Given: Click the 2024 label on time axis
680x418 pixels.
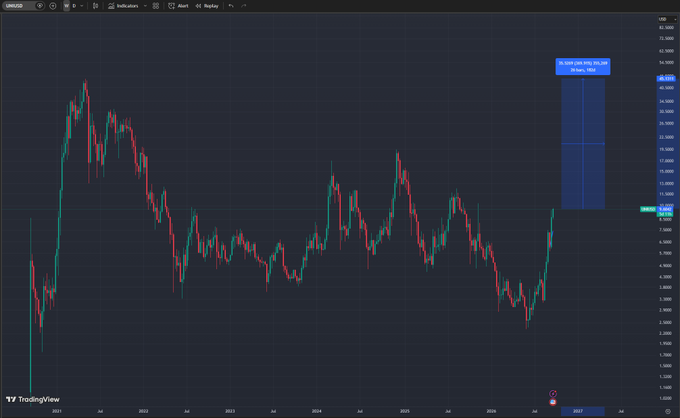Looking at the screenshot, I should [x=317, y=411].
